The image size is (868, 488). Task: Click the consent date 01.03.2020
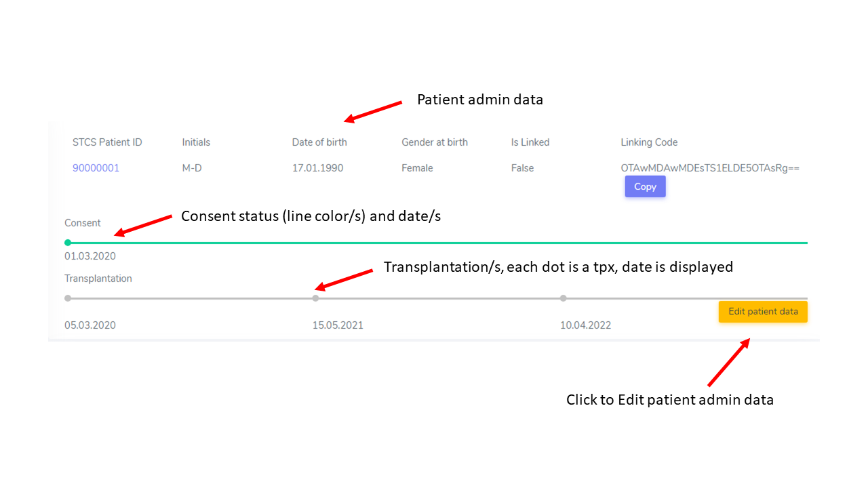pyautogui.click(x=90, y=256)
